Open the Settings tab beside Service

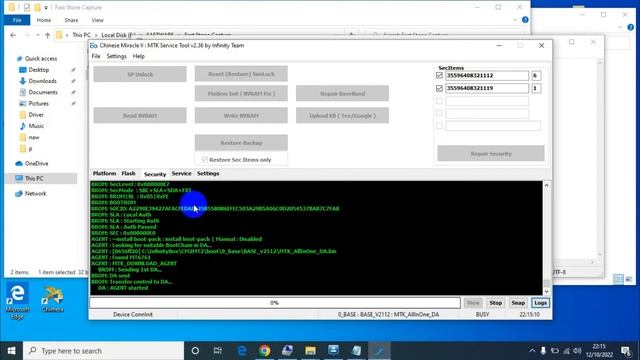[208, 173]
